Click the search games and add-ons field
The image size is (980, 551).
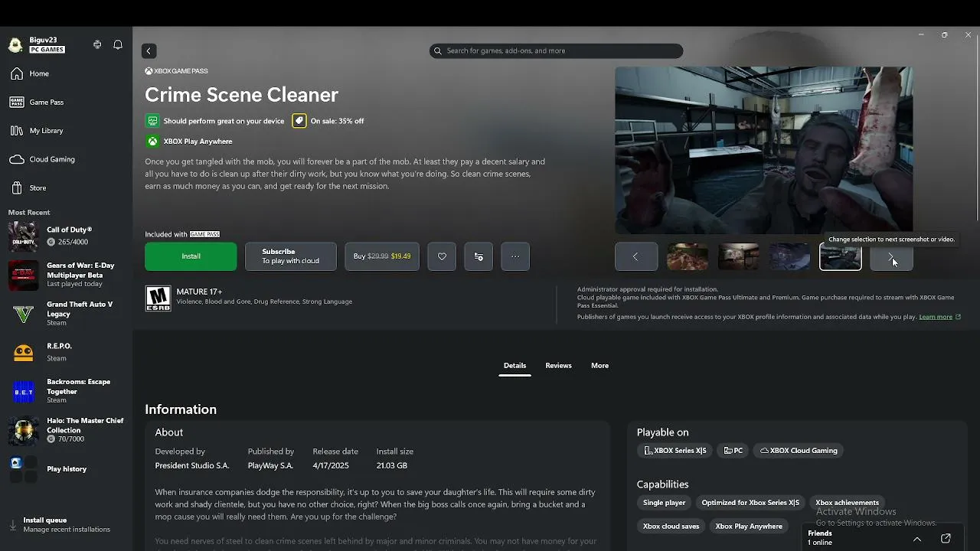pos(556,51)
